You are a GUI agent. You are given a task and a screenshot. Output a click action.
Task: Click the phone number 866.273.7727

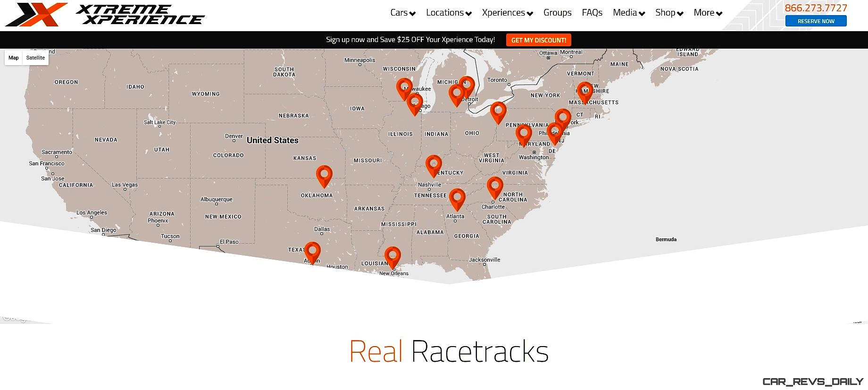pyautogui.click(x=816, y=8)
